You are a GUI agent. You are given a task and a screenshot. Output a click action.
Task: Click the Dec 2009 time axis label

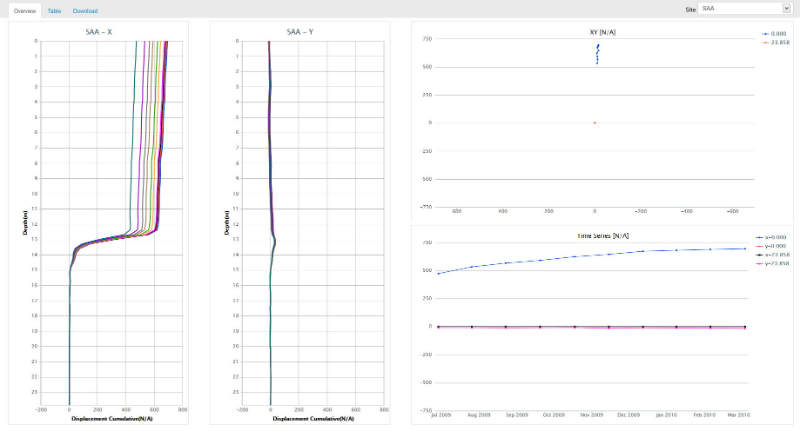pos(628,415)
